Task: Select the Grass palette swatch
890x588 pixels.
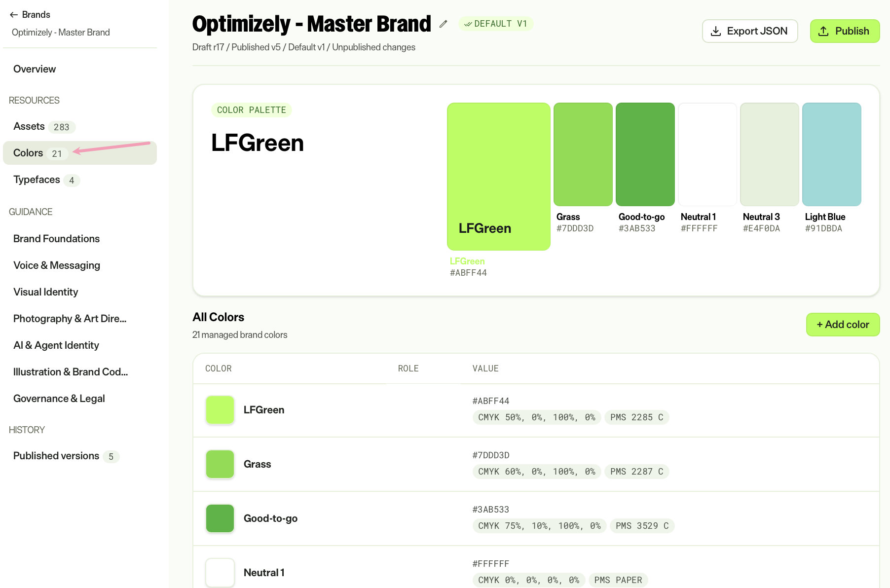Action: click(583, 154)
